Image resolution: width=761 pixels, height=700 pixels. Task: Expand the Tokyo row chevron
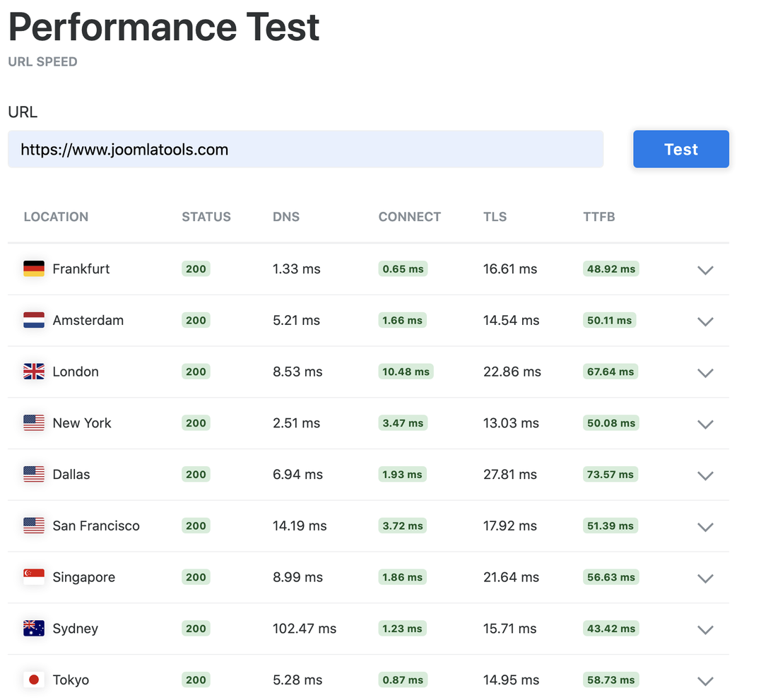pos(705,682)
